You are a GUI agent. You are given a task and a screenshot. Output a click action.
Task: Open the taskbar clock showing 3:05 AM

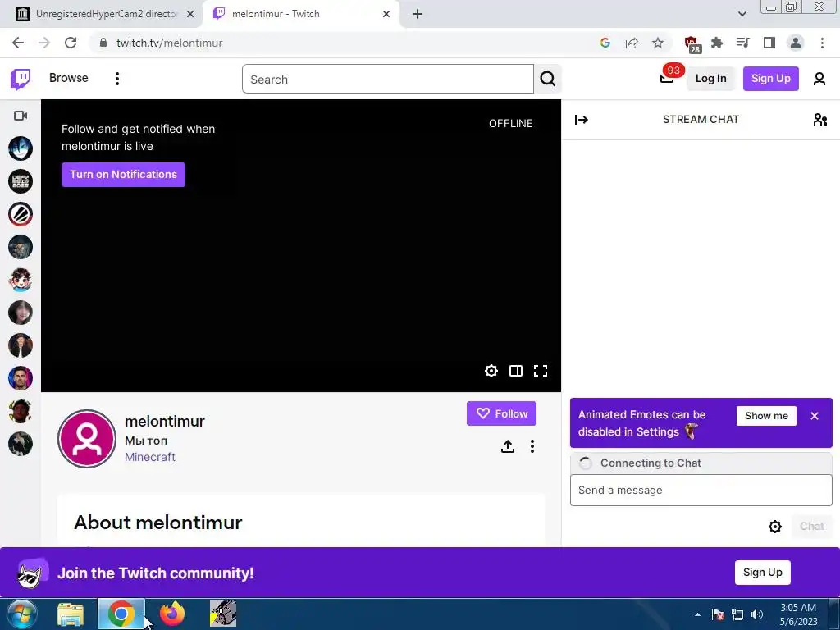798,614
